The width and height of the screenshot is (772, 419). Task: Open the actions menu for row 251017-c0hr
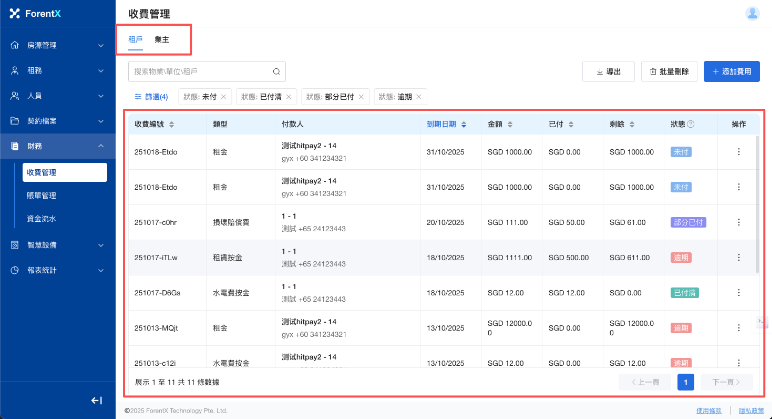pos(739,222)
